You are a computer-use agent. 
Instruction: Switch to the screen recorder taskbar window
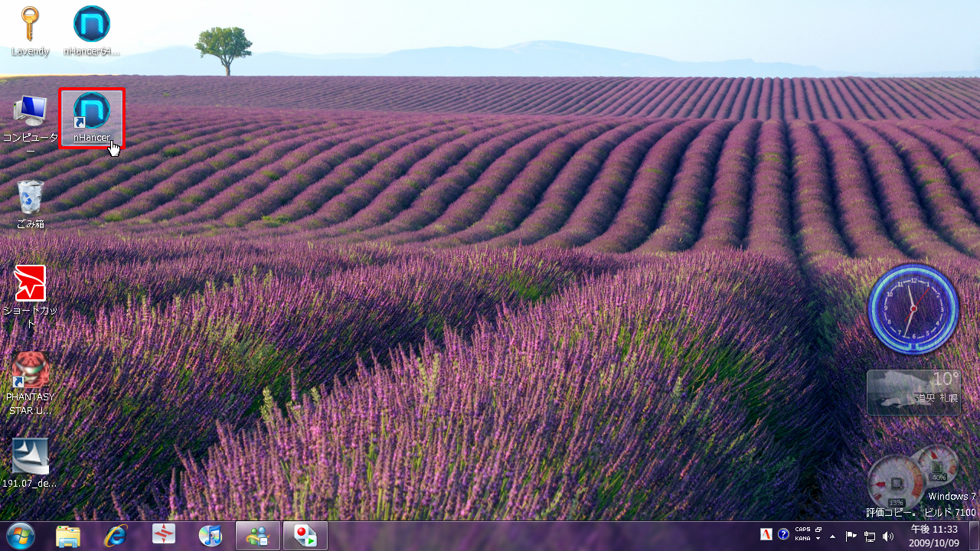[305, 536]
